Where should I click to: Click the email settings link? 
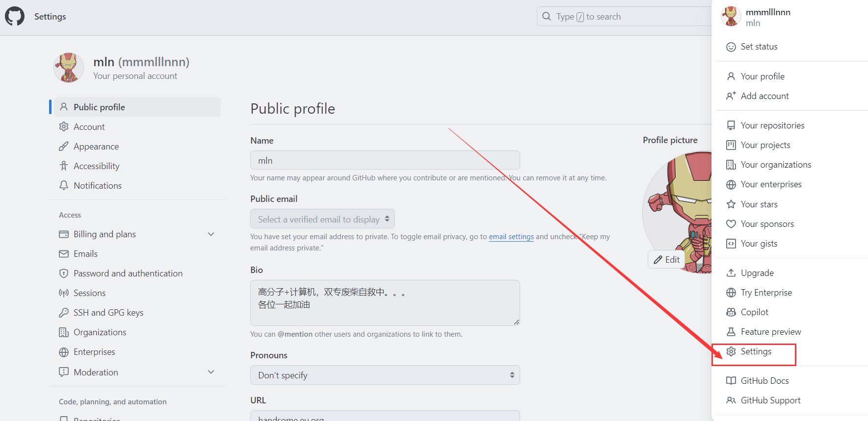tap(511, 237)
